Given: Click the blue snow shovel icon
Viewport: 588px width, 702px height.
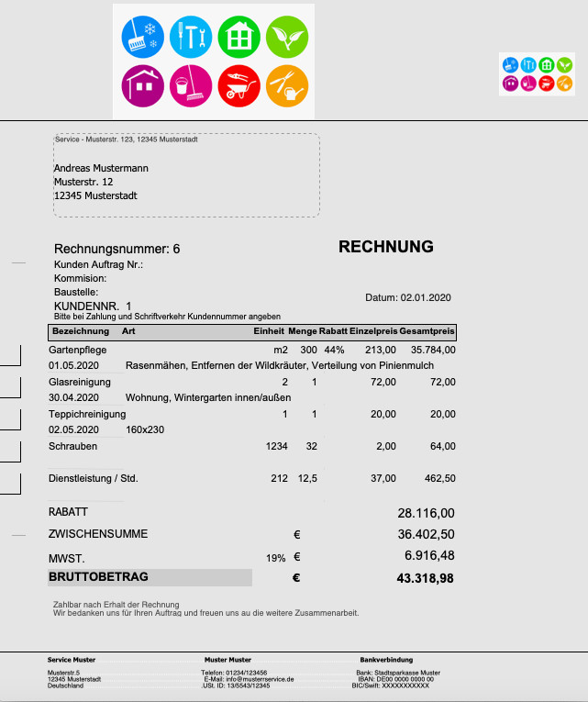Looking at the screenshot, I should click(143, 37).
